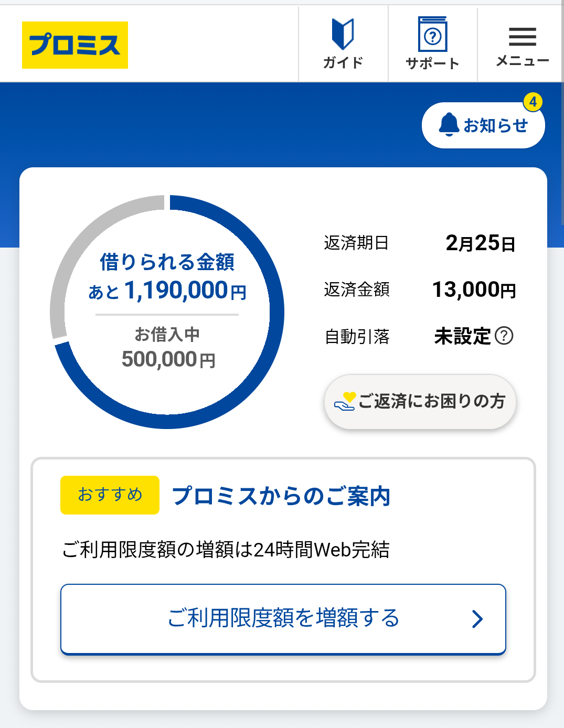The image size is (564, 728).
Task: Click the プロミスからのご案内 heading
Action: click(x=281, y=496)
